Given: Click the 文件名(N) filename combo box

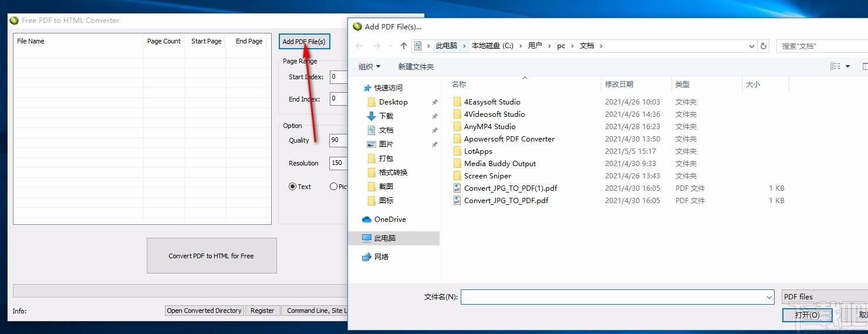Looking at the screenshot, I should coord(617,297).
